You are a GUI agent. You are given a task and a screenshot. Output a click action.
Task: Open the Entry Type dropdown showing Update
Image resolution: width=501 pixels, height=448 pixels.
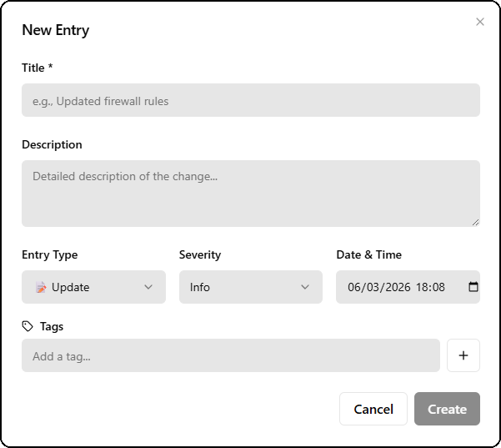pyautogui.click(x=93, y=287)
